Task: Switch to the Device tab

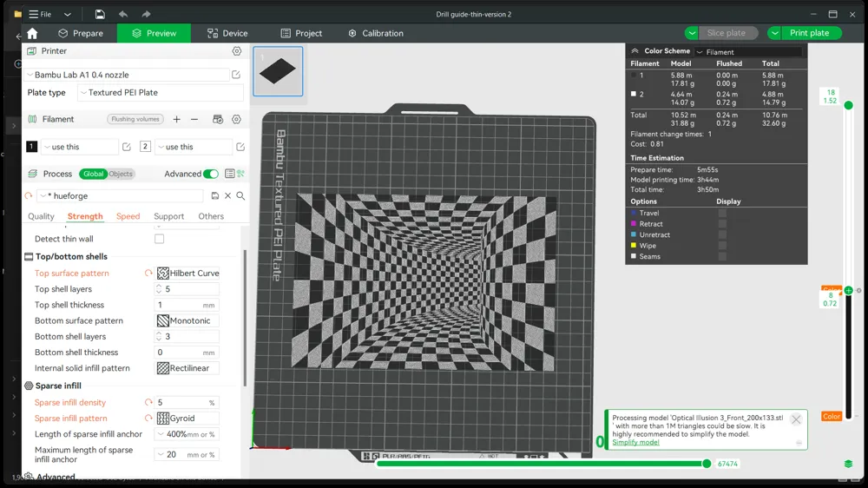Action: coord(227,33)
